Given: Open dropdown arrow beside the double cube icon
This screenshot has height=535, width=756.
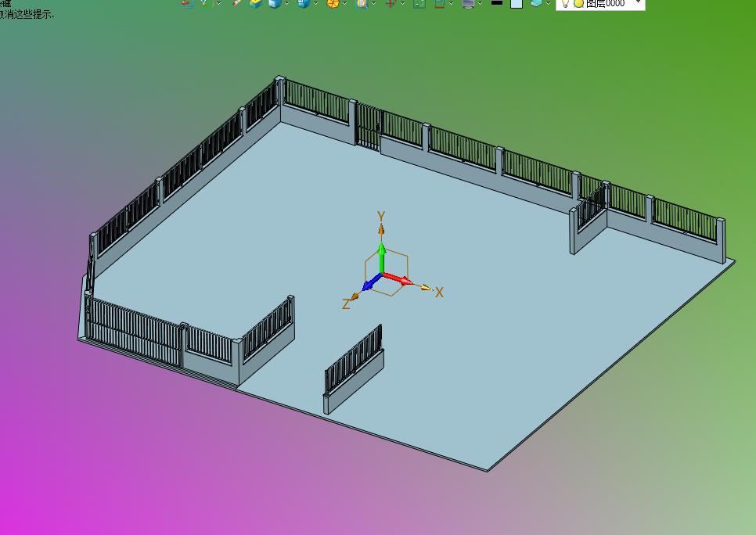Looking at the screenshot, I should point(316,3).
